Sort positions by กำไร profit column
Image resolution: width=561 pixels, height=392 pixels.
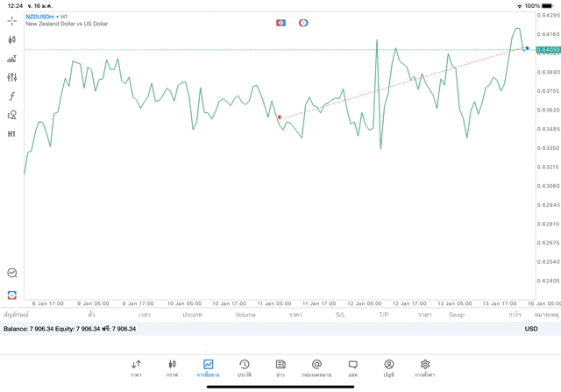point(515,315)
